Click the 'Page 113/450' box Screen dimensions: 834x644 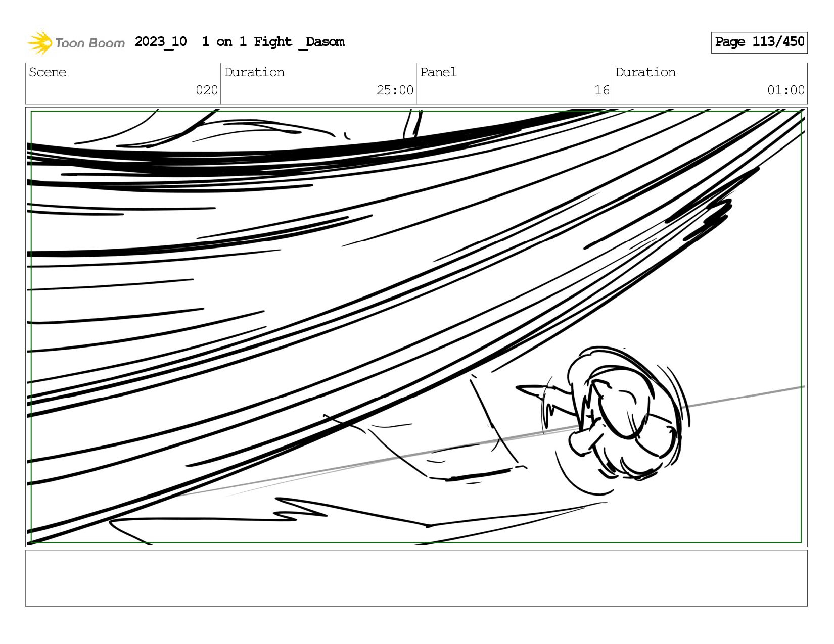coord(759,42)
